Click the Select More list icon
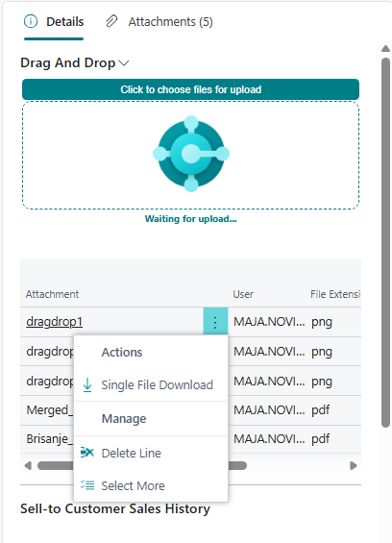 click(87, 485)
